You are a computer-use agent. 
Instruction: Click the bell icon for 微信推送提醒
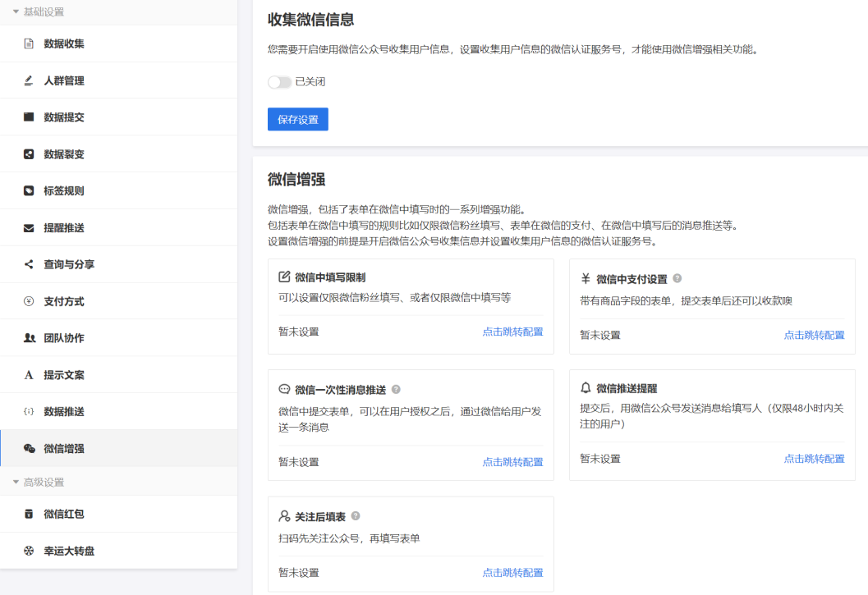tap(586, 388)
